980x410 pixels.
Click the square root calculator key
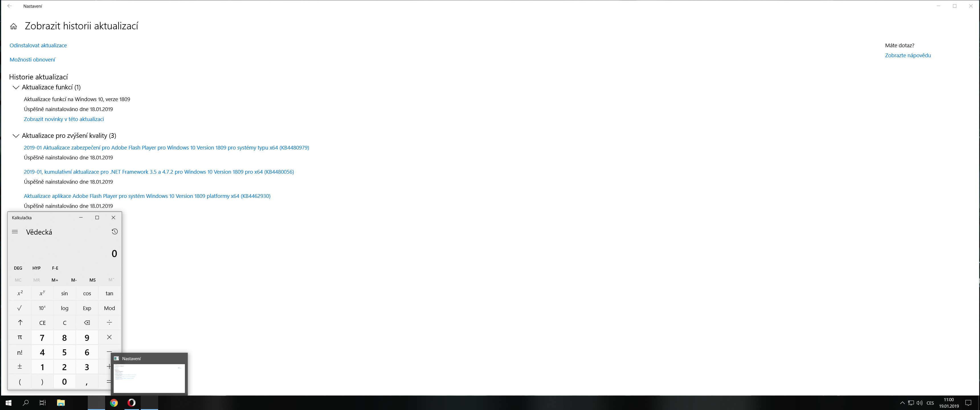20,308
